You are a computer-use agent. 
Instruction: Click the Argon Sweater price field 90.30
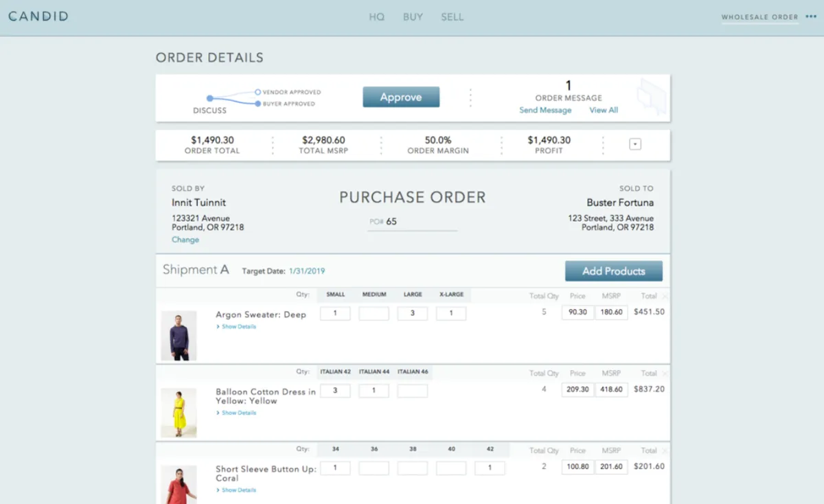coord(577,313)
